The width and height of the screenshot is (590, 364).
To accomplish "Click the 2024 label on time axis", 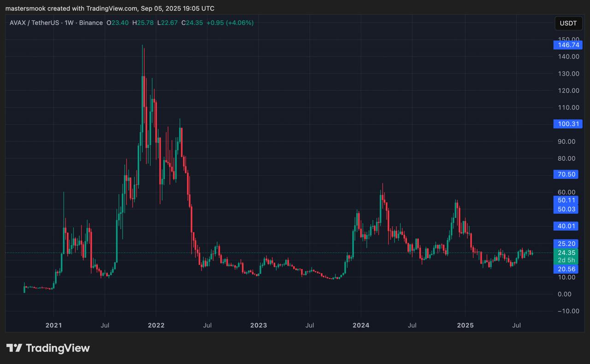I will [361, 325].
